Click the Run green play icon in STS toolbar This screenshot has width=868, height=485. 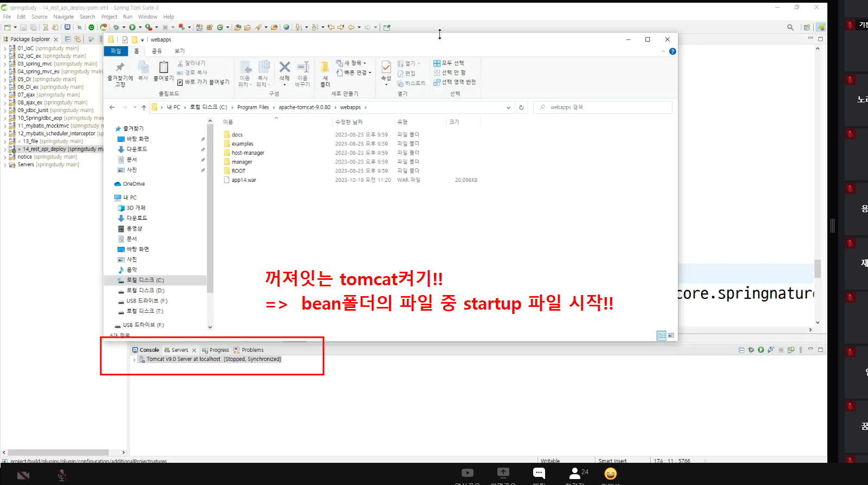click(132, 27)
